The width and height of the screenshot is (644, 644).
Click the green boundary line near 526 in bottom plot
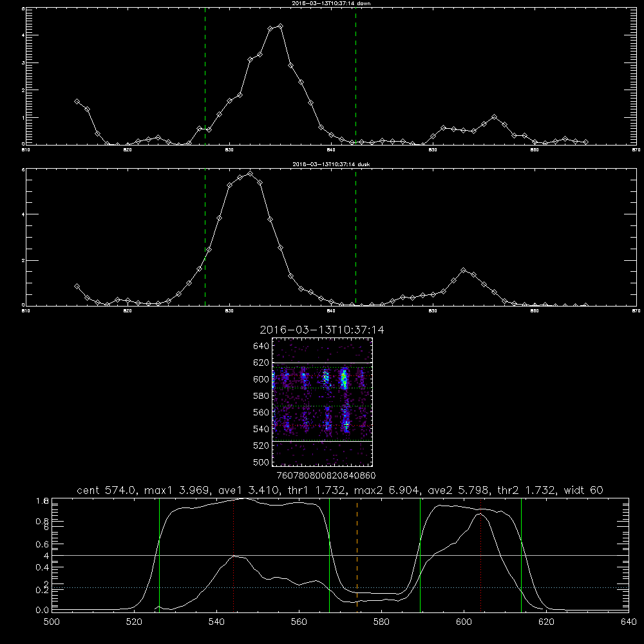tap(159, 554)
